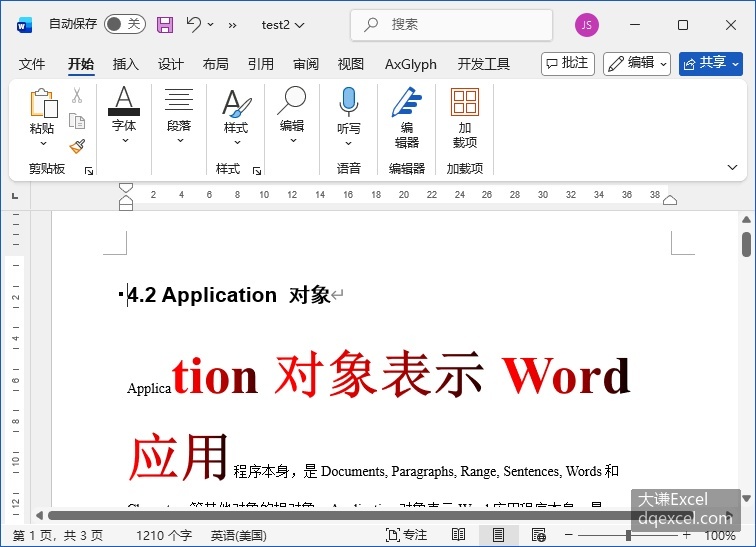
Task: Open the 开发工具 tab
Action: [484, 64]
